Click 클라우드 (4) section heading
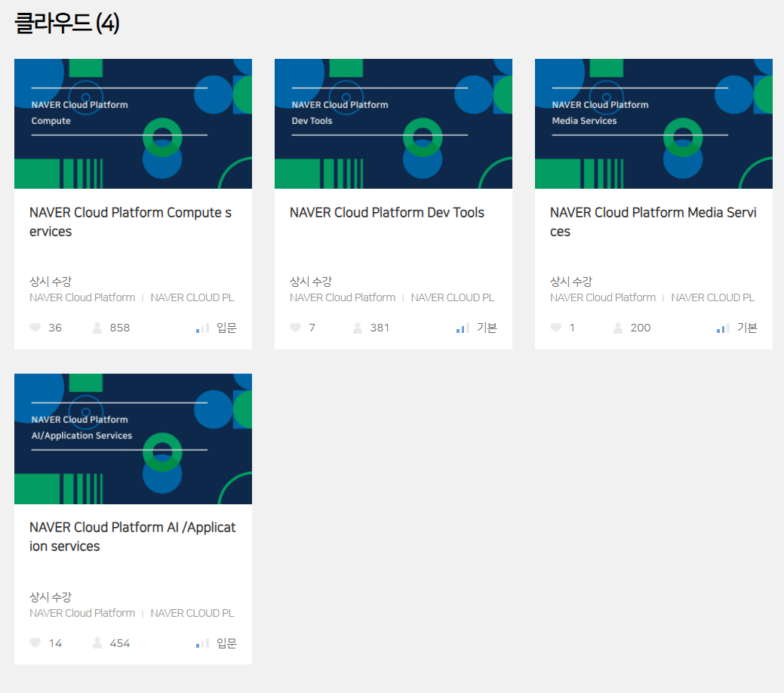784x693 pixels. pos(66,23)
